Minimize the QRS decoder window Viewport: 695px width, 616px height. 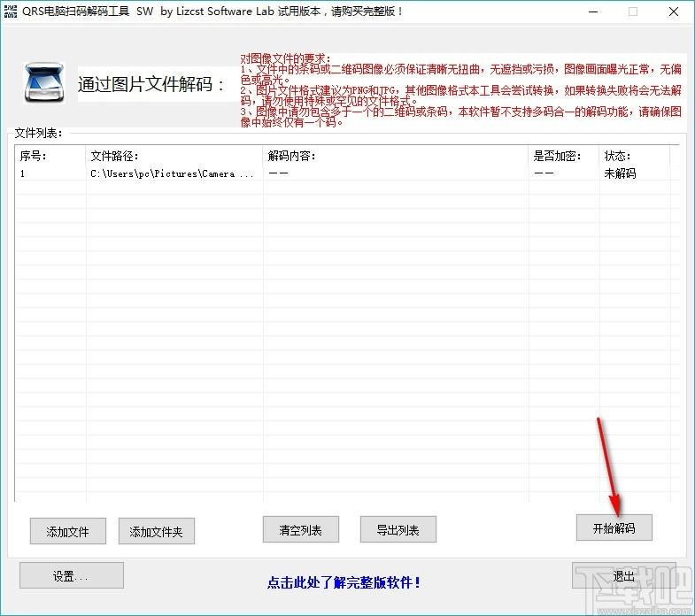[593, 12]
